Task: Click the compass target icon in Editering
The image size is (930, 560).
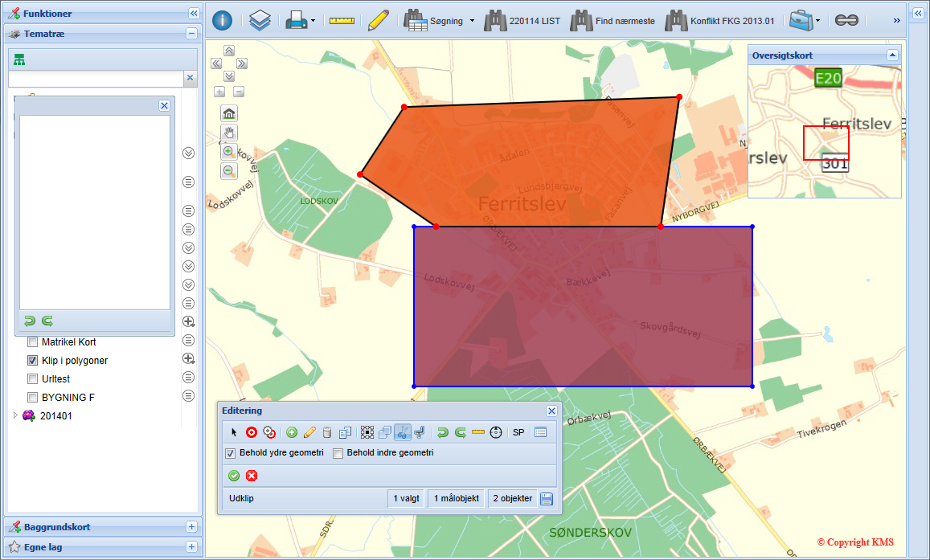Action: click(496, 432)
